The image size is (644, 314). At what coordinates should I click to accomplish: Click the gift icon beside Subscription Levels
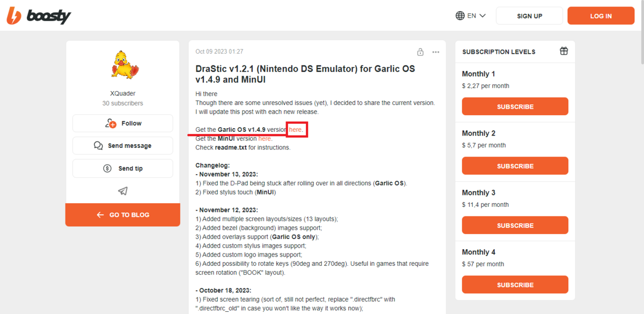click(x=563, y=51)
